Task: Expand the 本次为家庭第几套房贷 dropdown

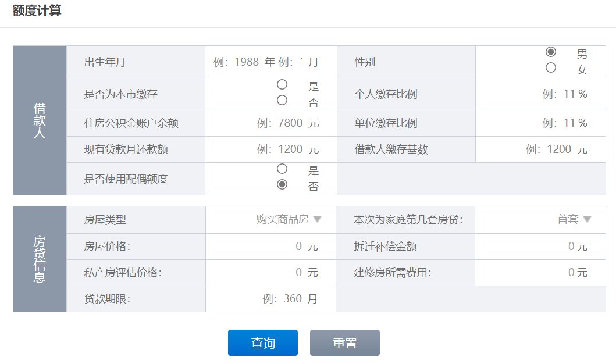Action: [574, 219]
